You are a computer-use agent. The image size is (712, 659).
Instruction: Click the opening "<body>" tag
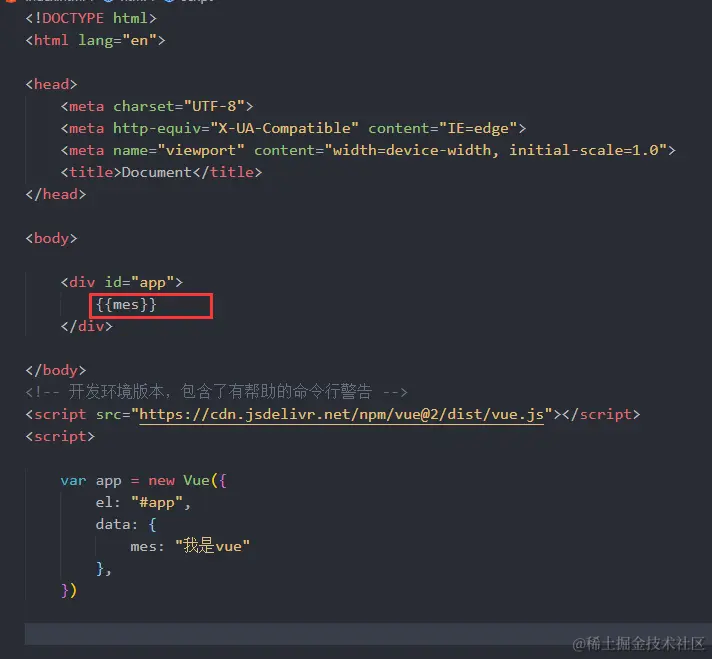tap(51, 238)
